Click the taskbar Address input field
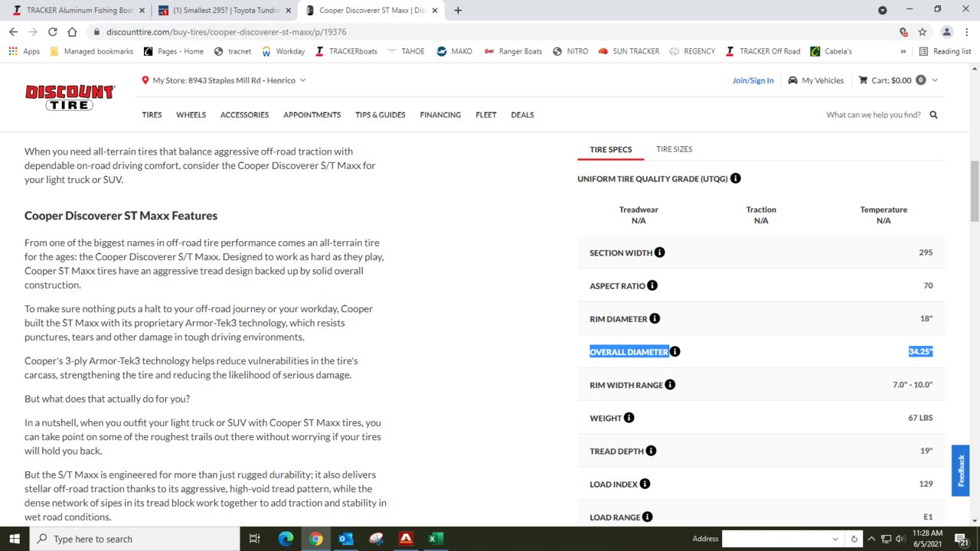The width and height of the screenshot is (980, 551). coord(776,539)
